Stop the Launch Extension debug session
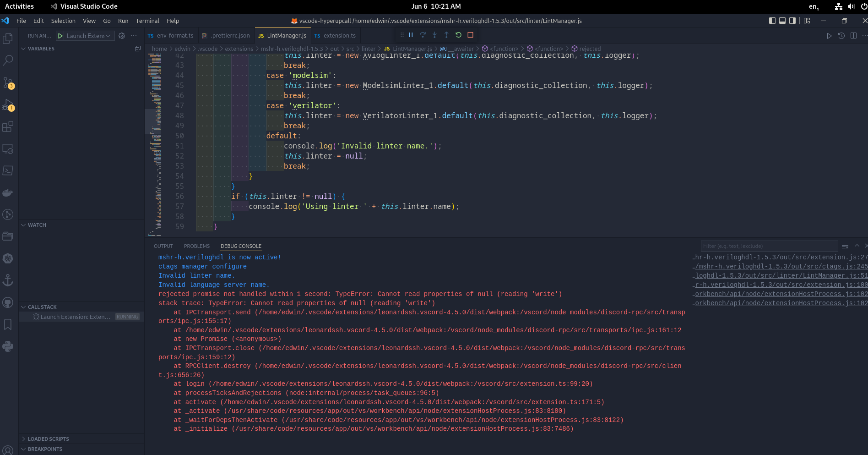The image size is (868, 455). pyautogui.click(x=470, y=34)
